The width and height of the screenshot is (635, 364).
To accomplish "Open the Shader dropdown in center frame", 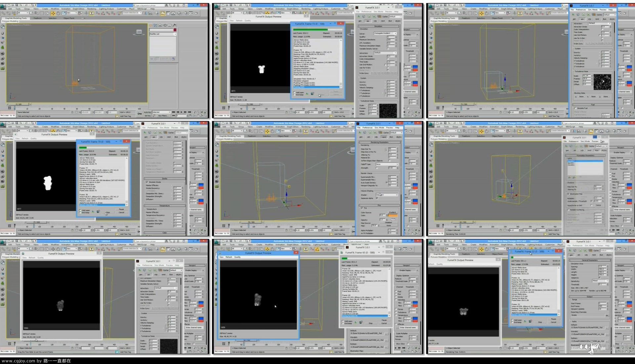I will [387, 195].
